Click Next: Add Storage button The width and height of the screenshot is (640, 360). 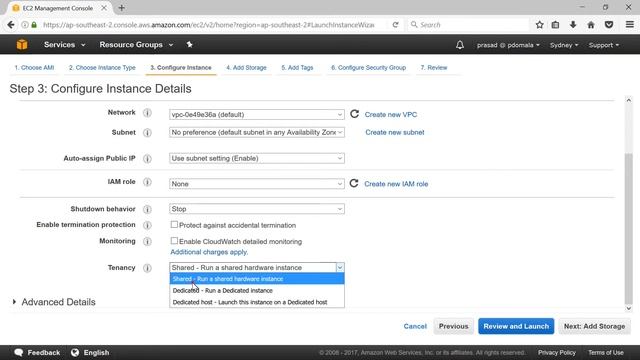coord(594,326)
